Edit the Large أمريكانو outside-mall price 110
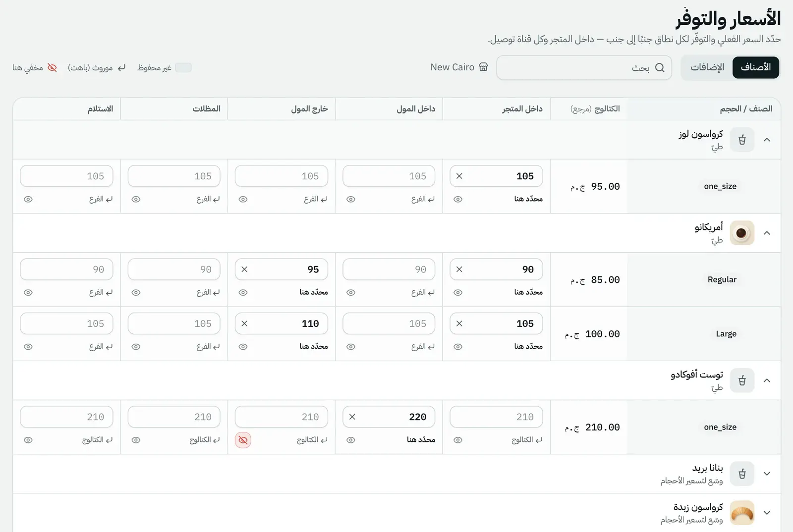This screenshot has height=532, width=793. click(x=282, y=323)
